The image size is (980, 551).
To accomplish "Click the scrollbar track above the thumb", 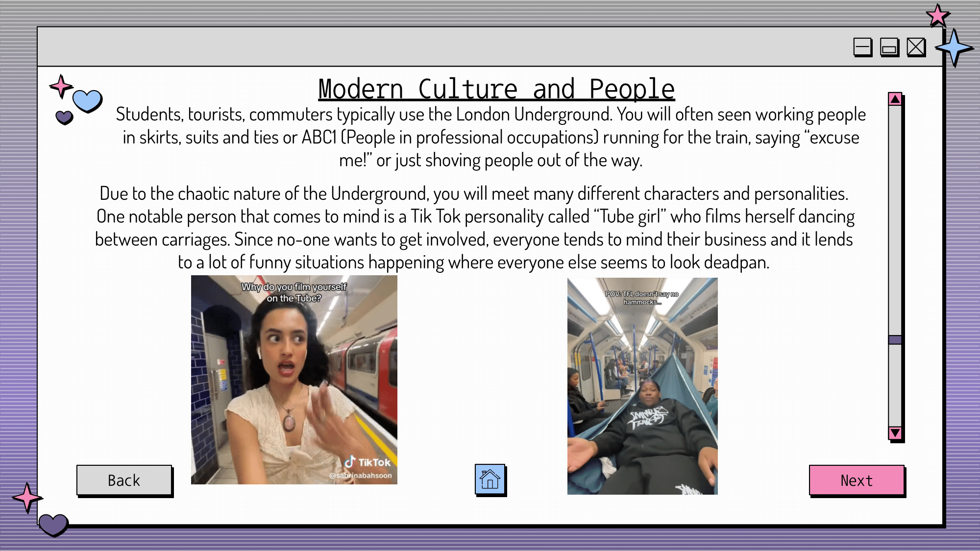I will pyautogui.click(x=895, y=220).
